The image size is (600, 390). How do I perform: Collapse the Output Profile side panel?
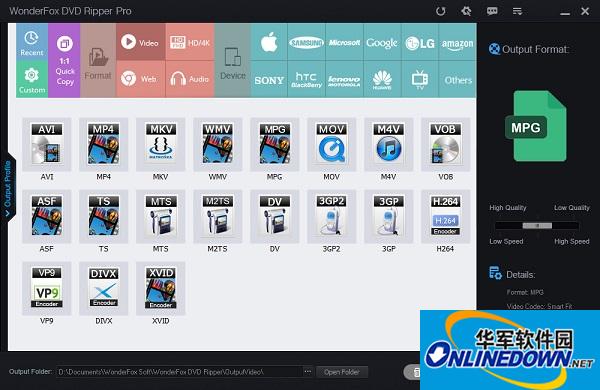click(x=8, y=188)
